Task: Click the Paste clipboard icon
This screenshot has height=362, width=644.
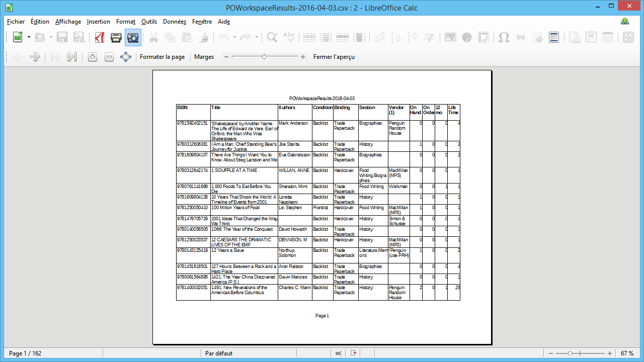Action: pos(187,37)
